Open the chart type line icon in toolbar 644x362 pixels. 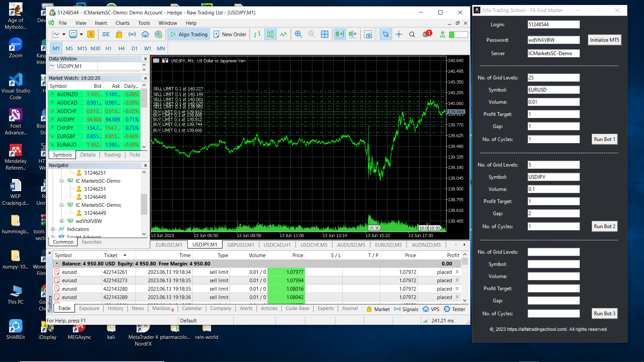pyautogui.click(x=56, y=34)
